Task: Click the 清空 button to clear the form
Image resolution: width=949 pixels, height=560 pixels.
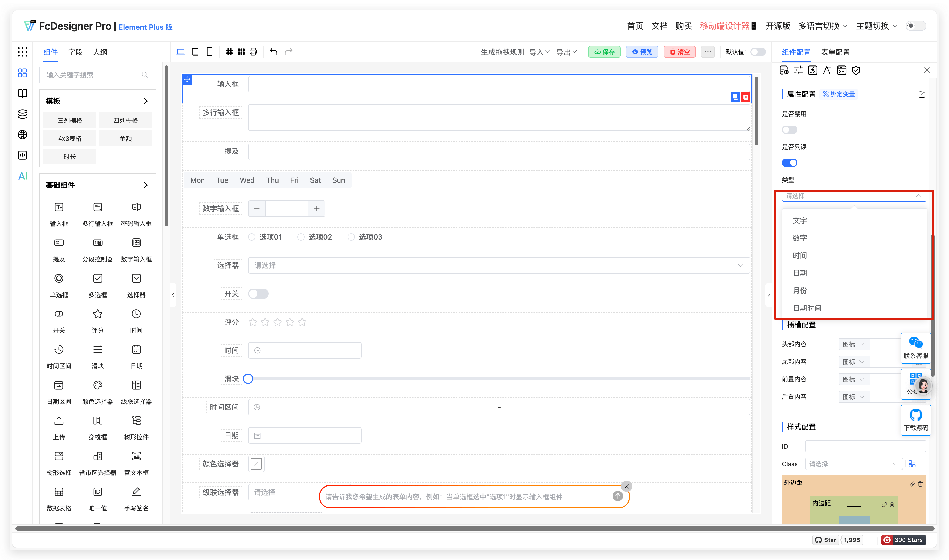Action: [679, 52]
